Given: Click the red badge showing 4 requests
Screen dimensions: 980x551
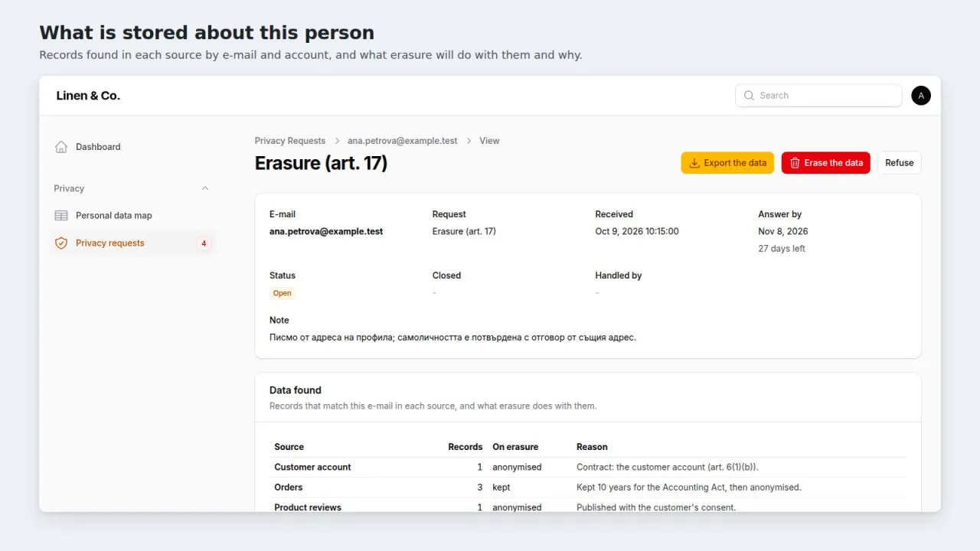Looking at the screenshot, I should tap(204, 243).
